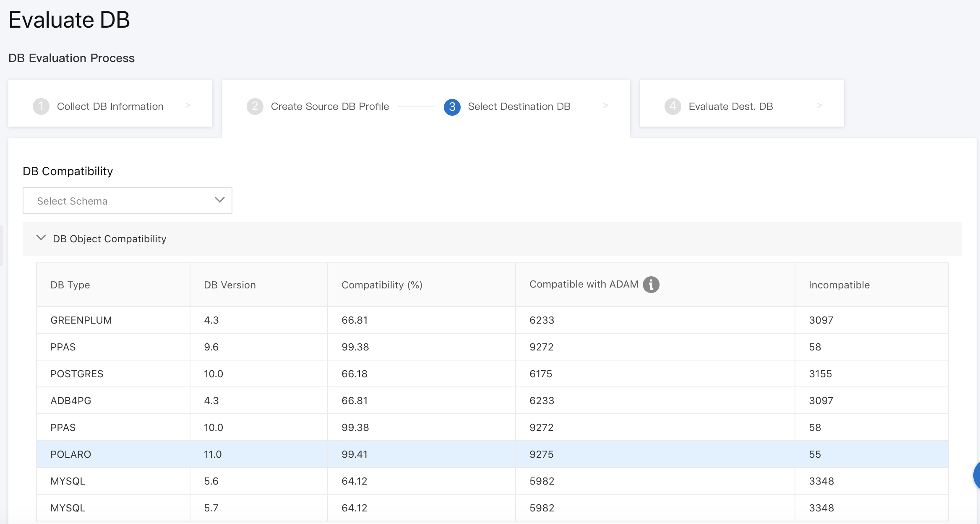Click step 1 circle icon
The width and height of the screenshot is (980, 524).
tap(41, 106)
